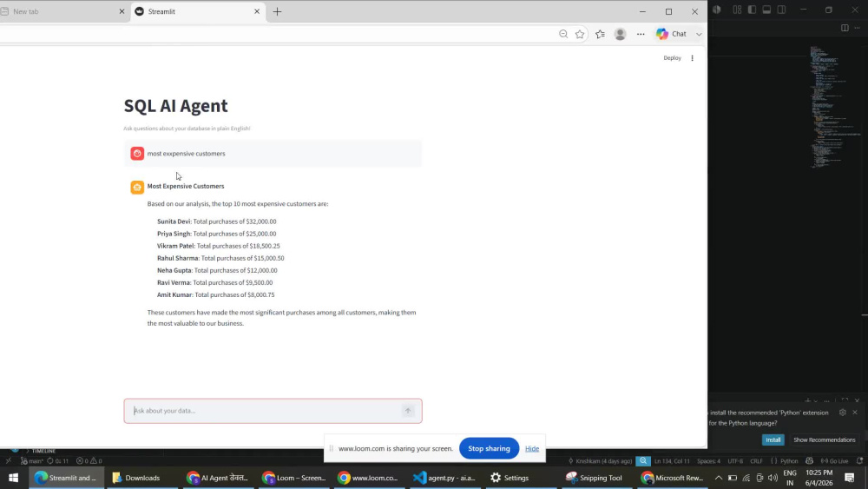Open CRLF line ending selector
This screenshot has width=868, height=489.
[x=756, y=460]
